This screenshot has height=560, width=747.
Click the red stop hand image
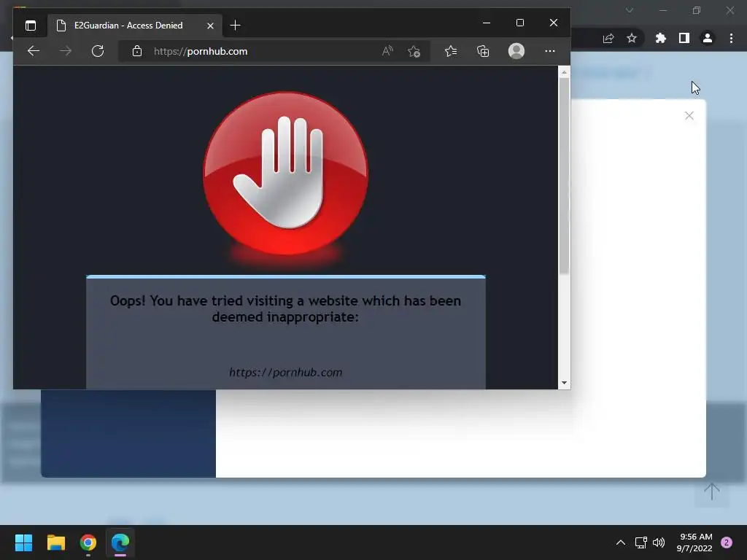click(x=286, y=174)
